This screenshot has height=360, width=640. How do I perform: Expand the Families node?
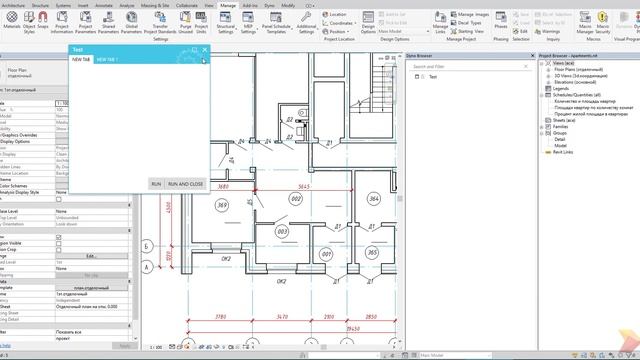coord(542,127)
